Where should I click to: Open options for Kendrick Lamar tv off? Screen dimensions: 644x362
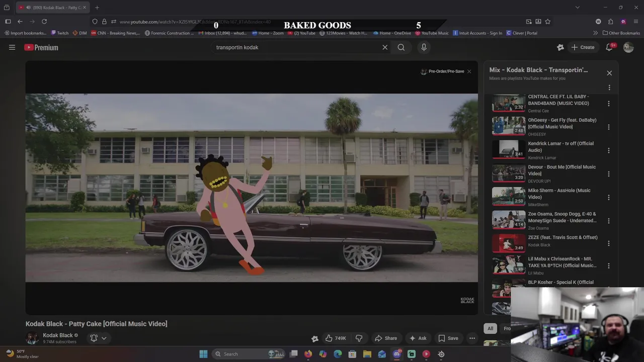[609, 150]
